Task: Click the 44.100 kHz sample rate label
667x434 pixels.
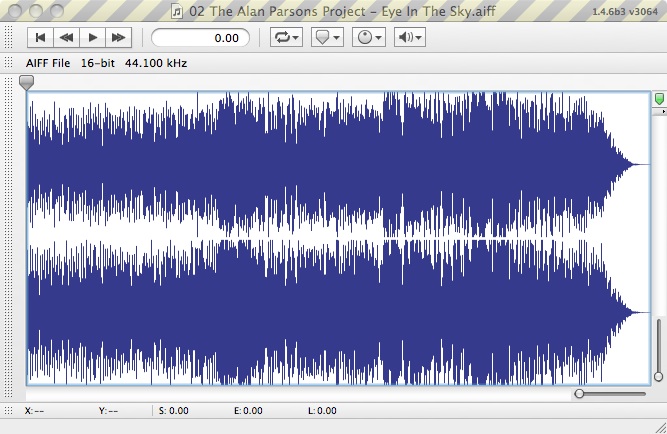Action: pos(156,63)
